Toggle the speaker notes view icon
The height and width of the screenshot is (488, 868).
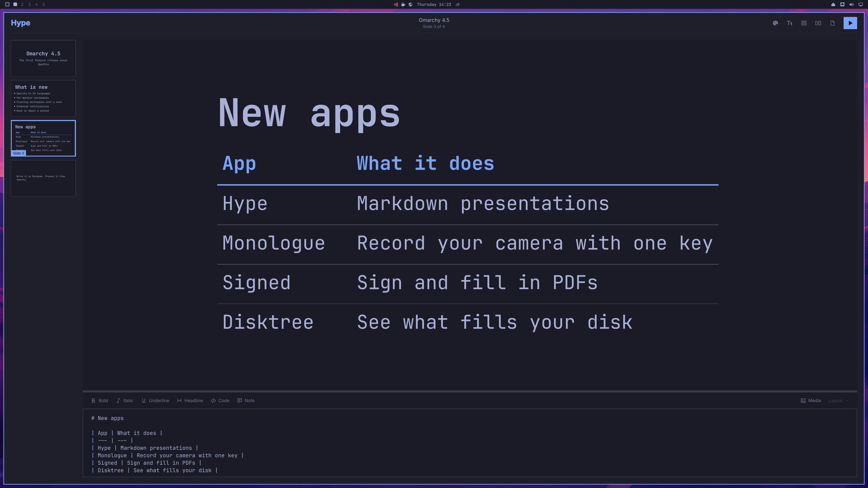818,23
